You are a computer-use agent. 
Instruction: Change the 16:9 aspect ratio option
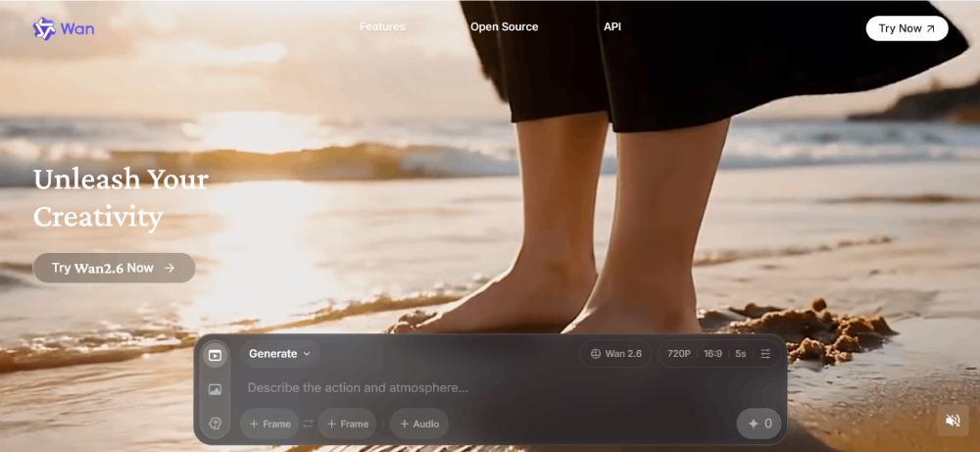[712, 354]
